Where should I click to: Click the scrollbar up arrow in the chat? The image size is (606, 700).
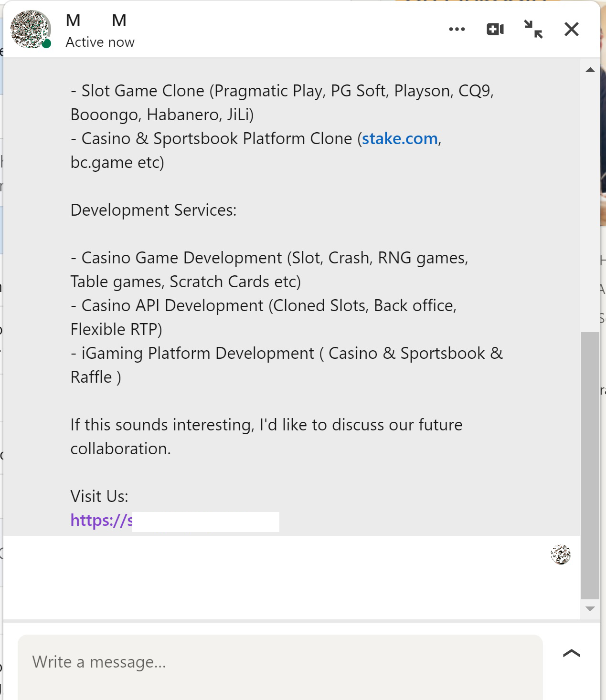coord(590,70)
